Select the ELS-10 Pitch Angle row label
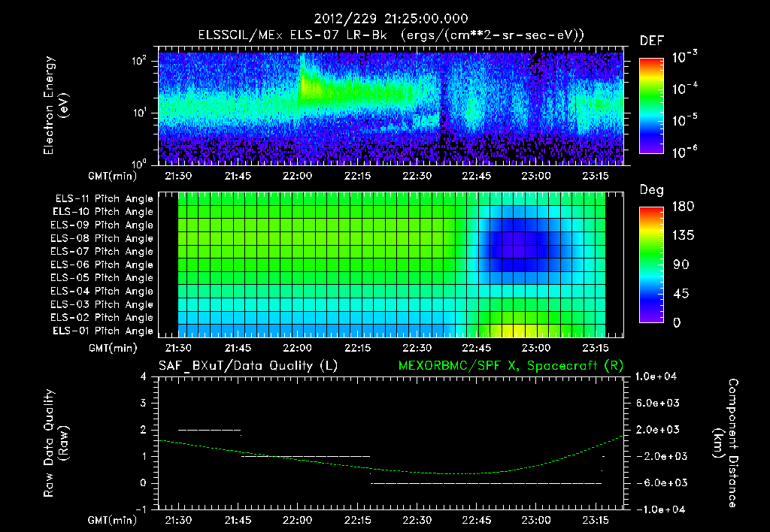 click(x=103, y=212)
